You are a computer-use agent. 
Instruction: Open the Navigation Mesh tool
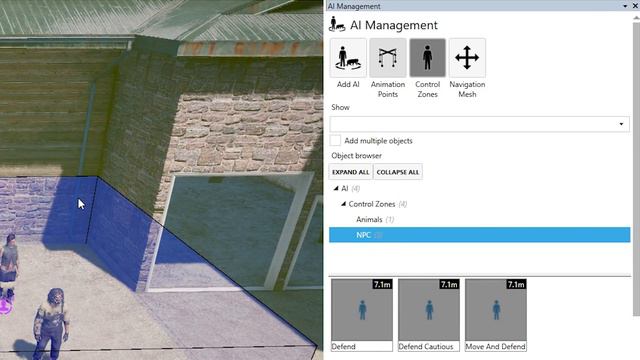pyautogui.click(x=467, y=58)
